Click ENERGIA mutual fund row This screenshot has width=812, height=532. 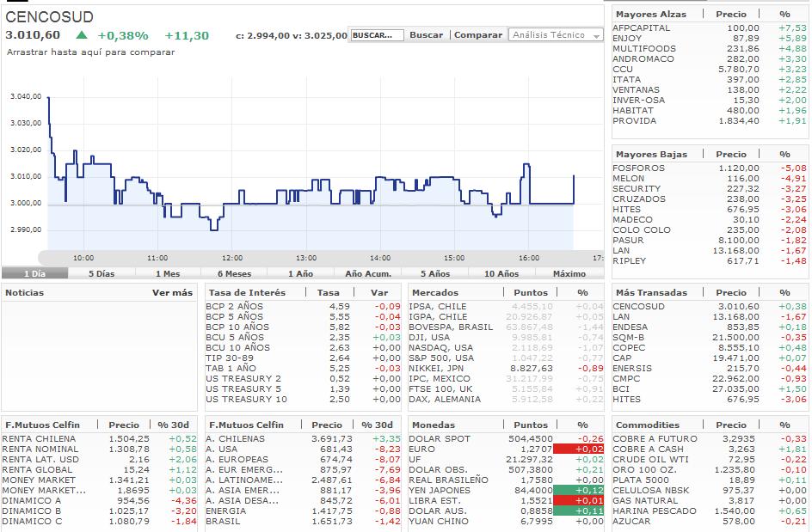coord(303,511)
